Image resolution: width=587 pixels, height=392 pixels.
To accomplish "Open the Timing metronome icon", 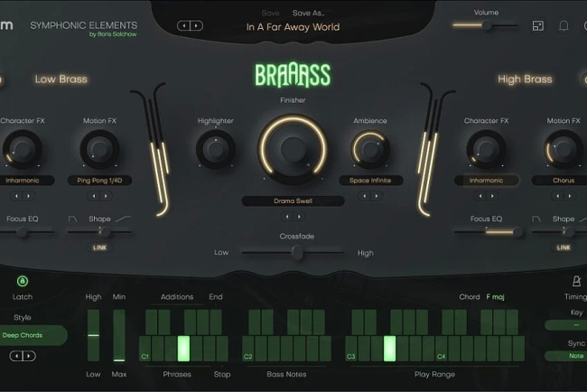I will tap(576, 281).
